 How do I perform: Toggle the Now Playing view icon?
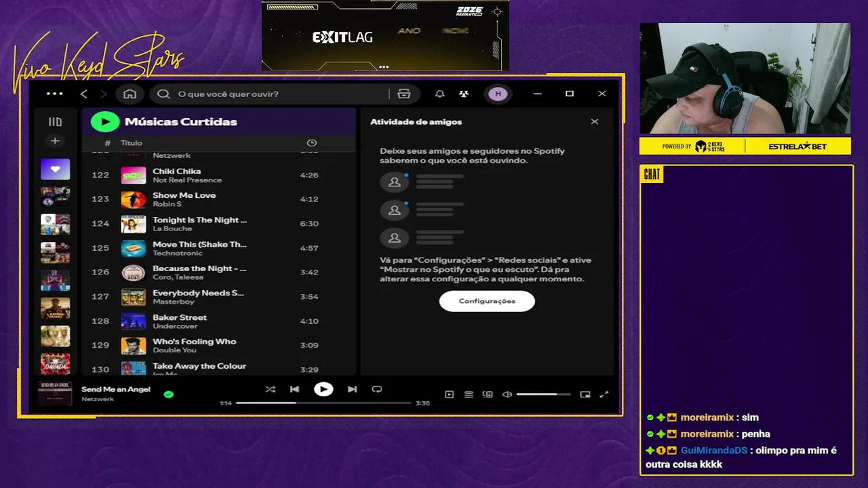point(449,394)
